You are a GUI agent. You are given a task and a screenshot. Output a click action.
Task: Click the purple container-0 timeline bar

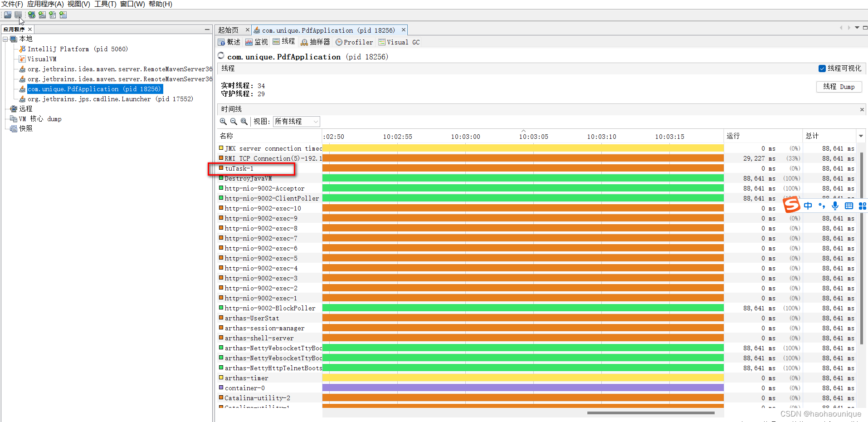point(523,388)
